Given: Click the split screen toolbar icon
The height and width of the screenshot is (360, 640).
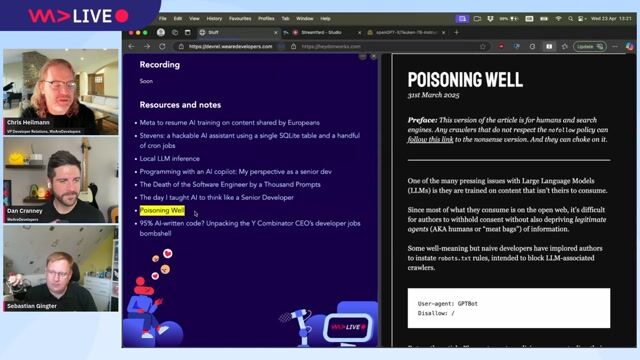Looking at the screenshot, I should 549,47.
